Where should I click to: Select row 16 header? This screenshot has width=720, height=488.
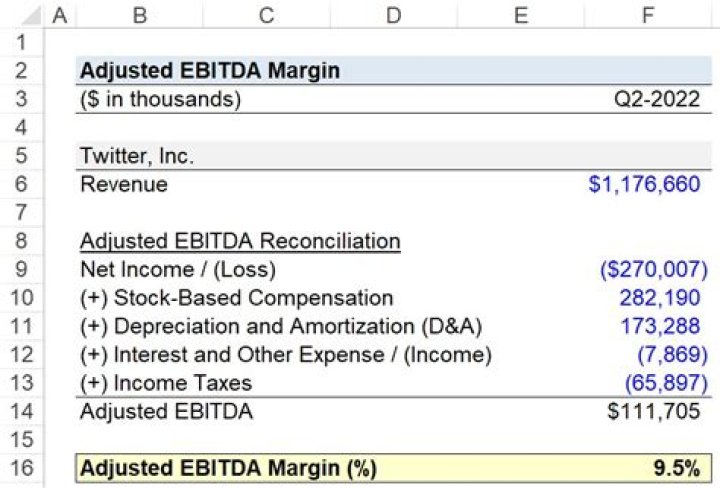click(22, 468)
